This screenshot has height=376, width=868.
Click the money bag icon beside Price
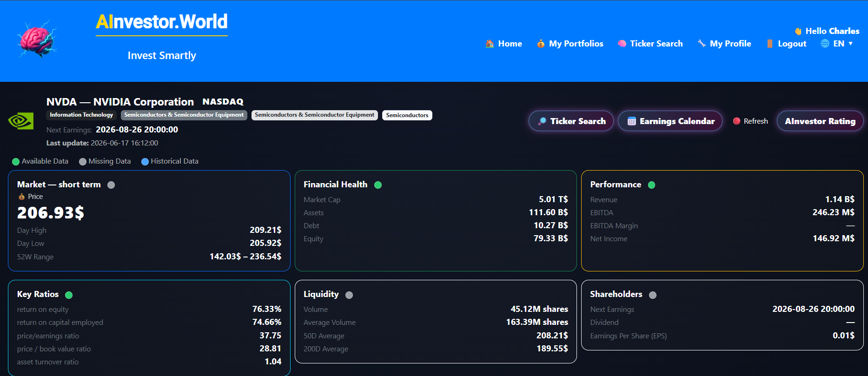pos(21,197)
